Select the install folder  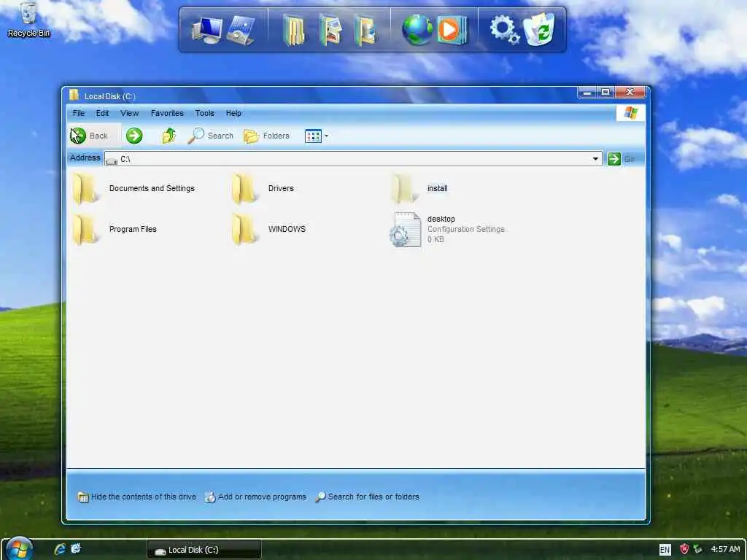click(x=419, y=189)
